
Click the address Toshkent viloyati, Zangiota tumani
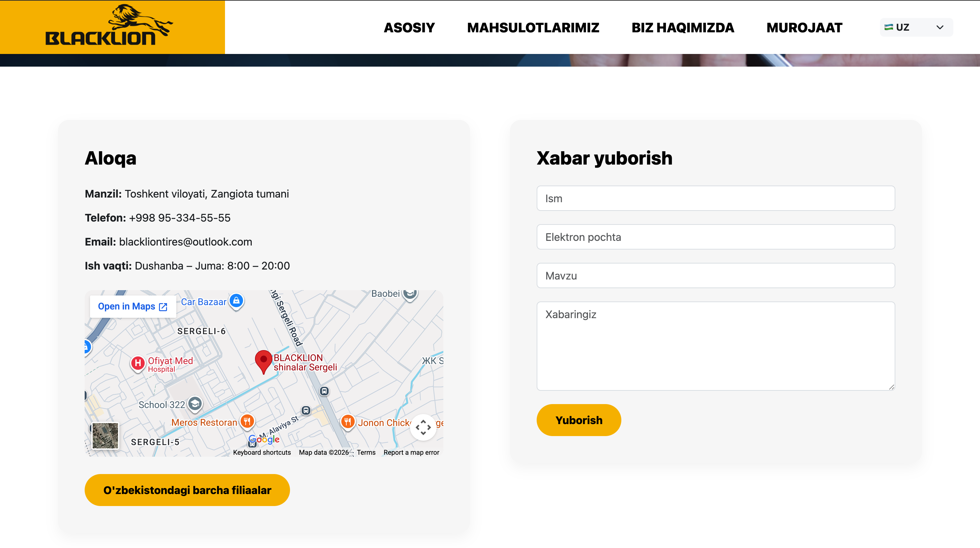click(x=207, y=194)
